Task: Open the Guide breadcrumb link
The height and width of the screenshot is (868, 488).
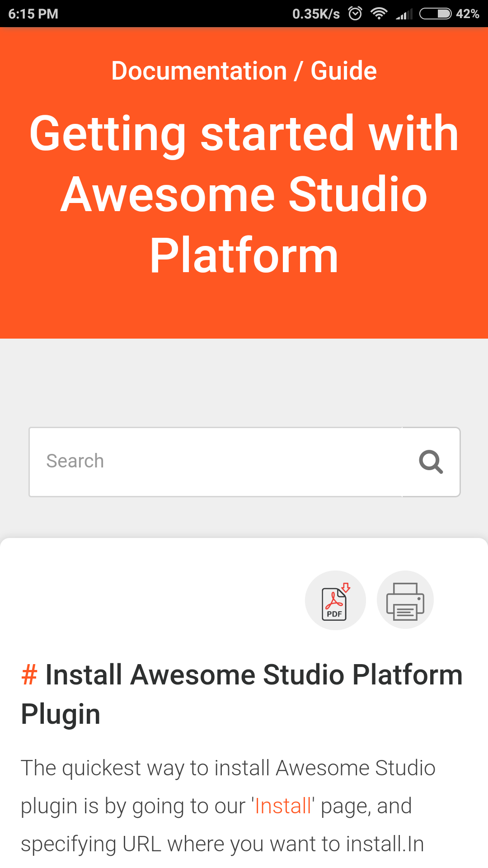Action: pos(343,71)
